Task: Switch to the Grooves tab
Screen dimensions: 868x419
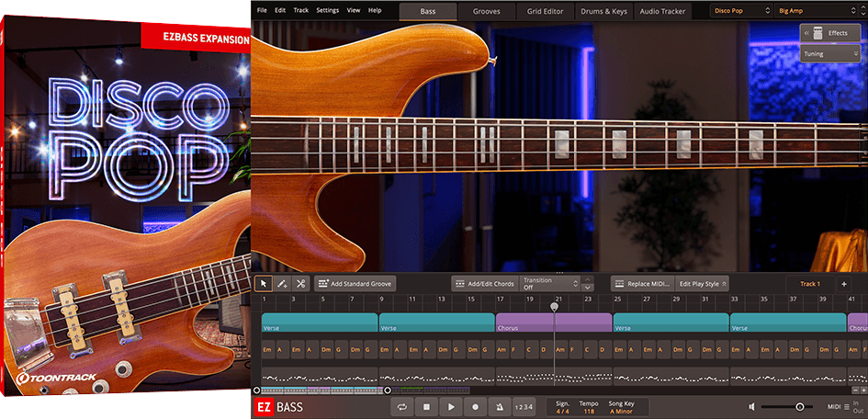Action: [x=487, y=11]
